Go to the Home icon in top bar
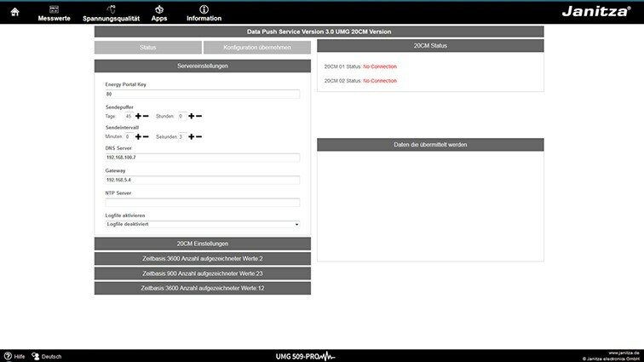The height and width of the screenshot is (362, 644). (14, 11)
